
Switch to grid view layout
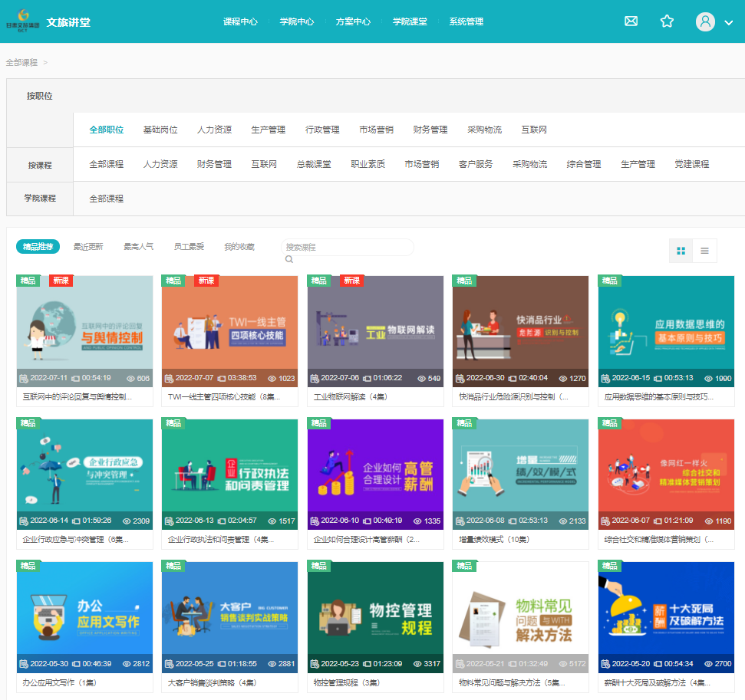[681, 251]
